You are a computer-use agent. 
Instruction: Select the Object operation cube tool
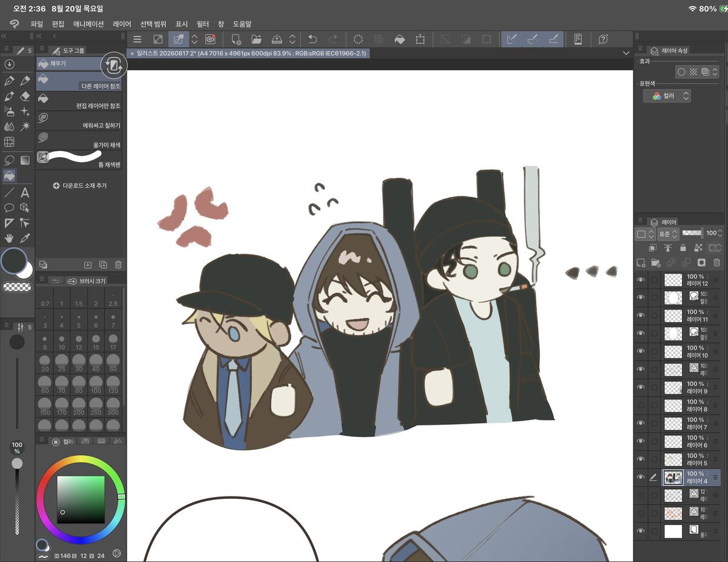pyautogui.click(x=25, y=208)
